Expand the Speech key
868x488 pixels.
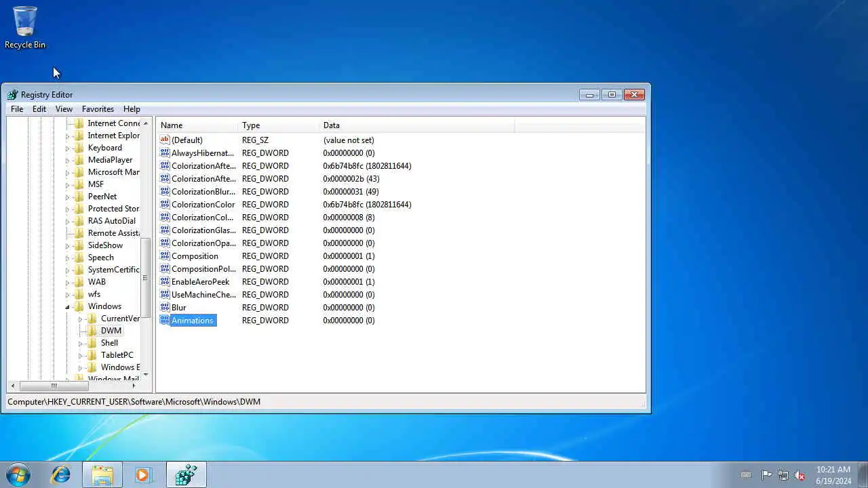(67, 258)
